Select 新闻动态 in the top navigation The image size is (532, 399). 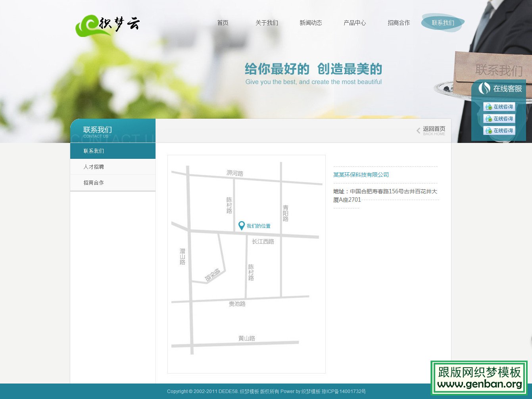point(311,23)
